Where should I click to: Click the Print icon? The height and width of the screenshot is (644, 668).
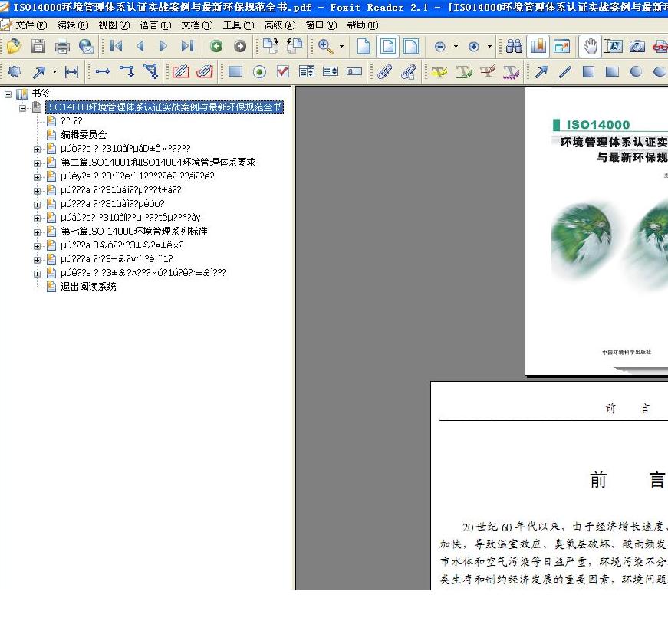click(x=62, y=46)
